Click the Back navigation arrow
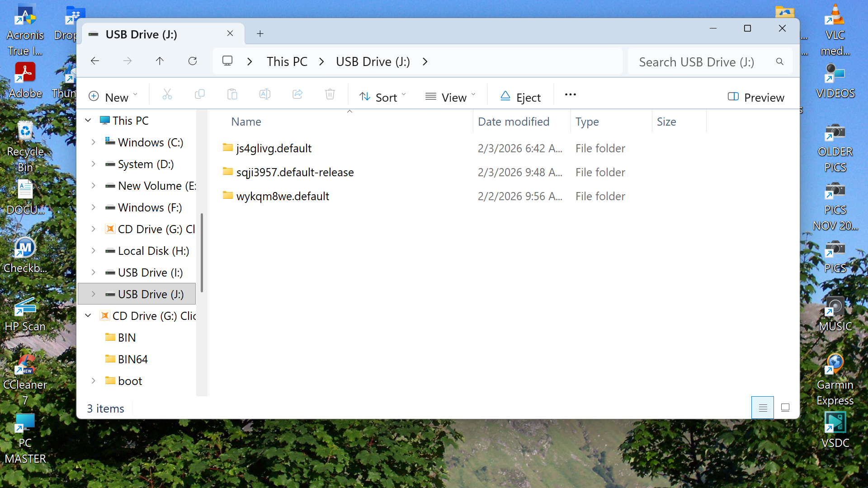 [95, 61]
